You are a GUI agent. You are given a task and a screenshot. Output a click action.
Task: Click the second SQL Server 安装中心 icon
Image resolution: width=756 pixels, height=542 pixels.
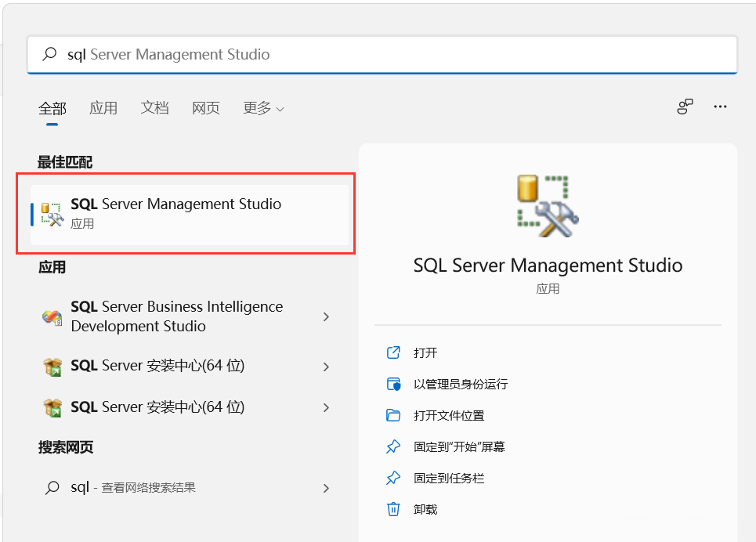[52, 407]
